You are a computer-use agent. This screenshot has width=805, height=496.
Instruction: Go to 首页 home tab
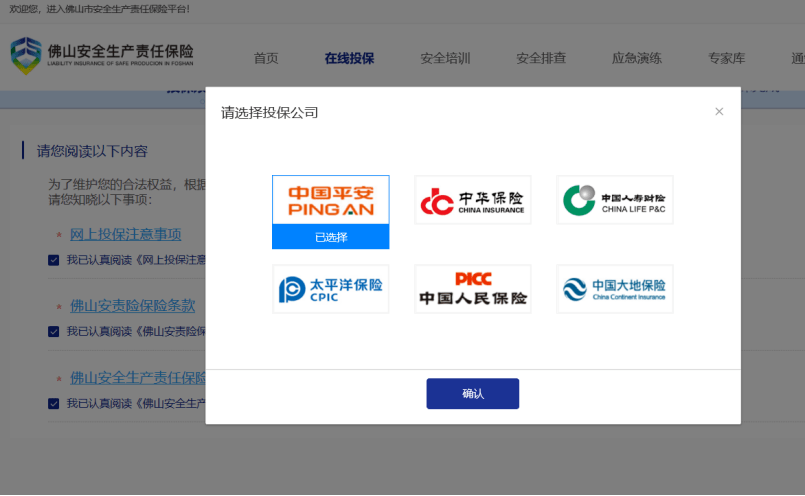click(266, 58)
